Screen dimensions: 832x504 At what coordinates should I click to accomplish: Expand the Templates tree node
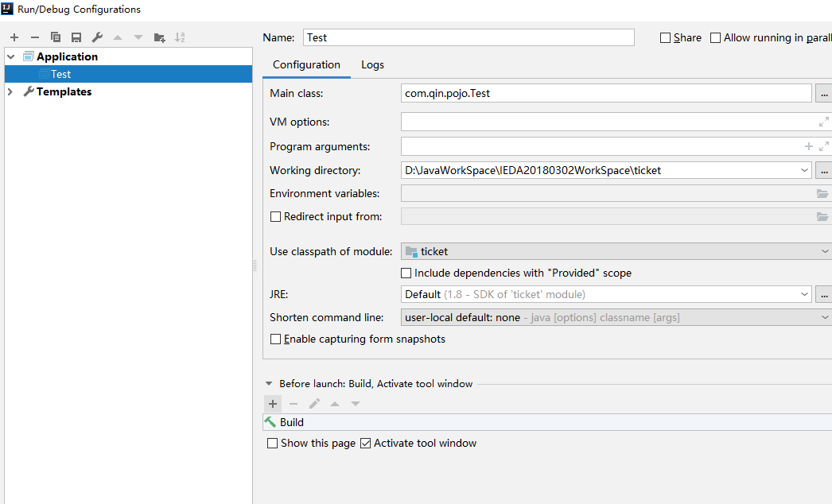pyautogui.click(x=10, y=91)
